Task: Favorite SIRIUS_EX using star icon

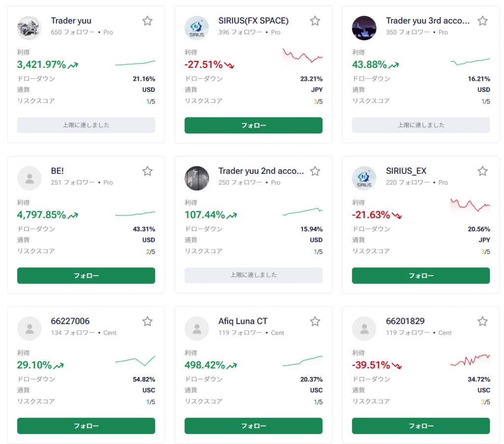Action: (x=482, y=171)
